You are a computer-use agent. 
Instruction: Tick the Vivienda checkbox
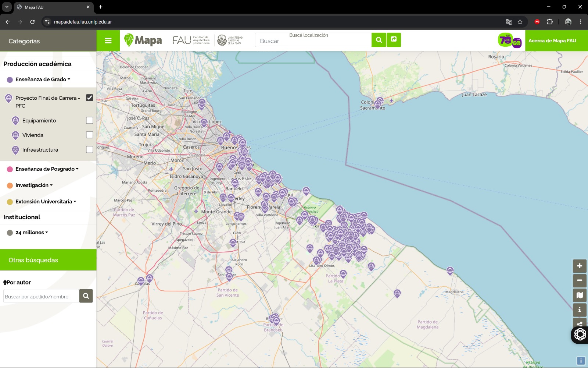(x=89, y=135)
